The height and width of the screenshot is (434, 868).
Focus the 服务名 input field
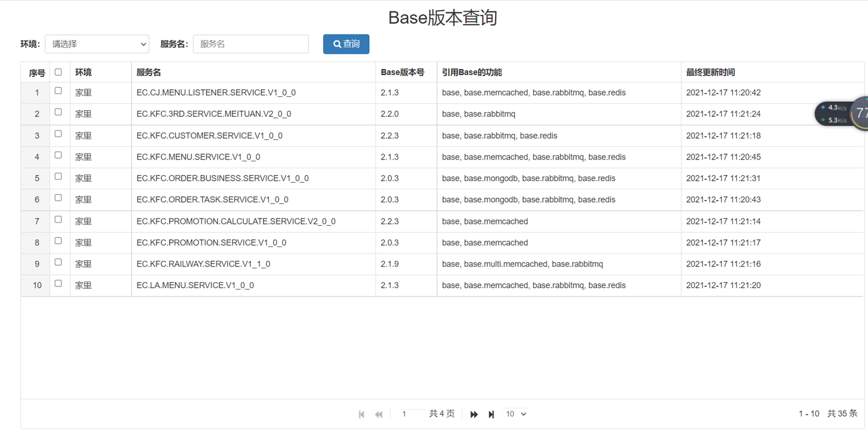tap(251, 44)
